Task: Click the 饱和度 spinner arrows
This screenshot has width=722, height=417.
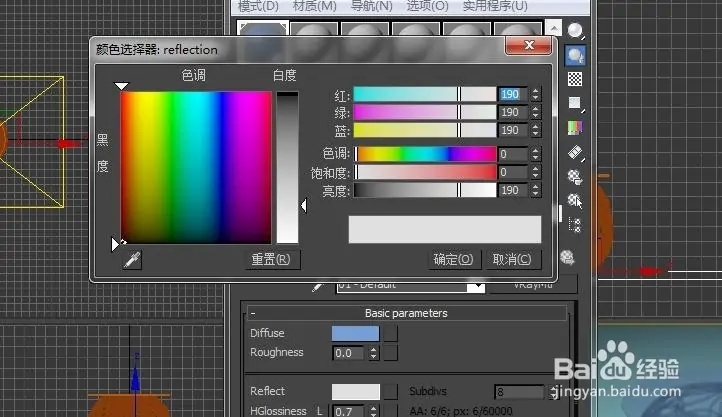Action: pyautogui.click(x=535, y=172)
